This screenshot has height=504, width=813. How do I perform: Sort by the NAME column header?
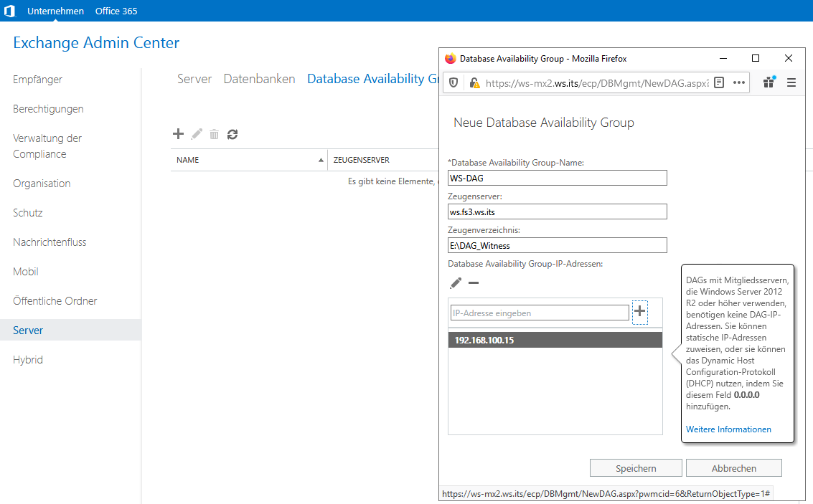point(249,160)
